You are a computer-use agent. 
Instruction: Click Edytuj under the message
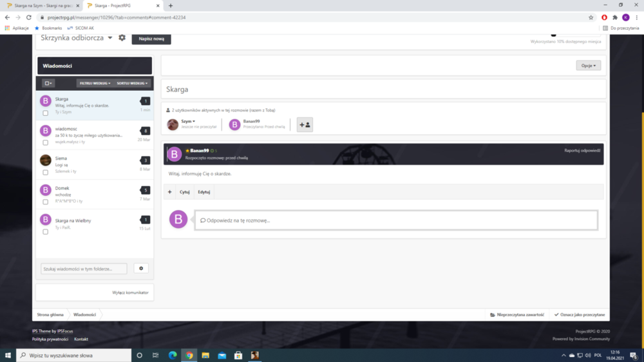204,192
